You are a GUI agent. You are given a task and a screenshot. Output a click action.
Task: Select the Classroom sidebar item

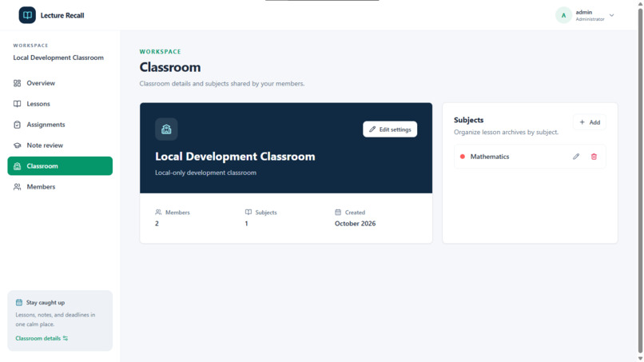click(60, 166)
